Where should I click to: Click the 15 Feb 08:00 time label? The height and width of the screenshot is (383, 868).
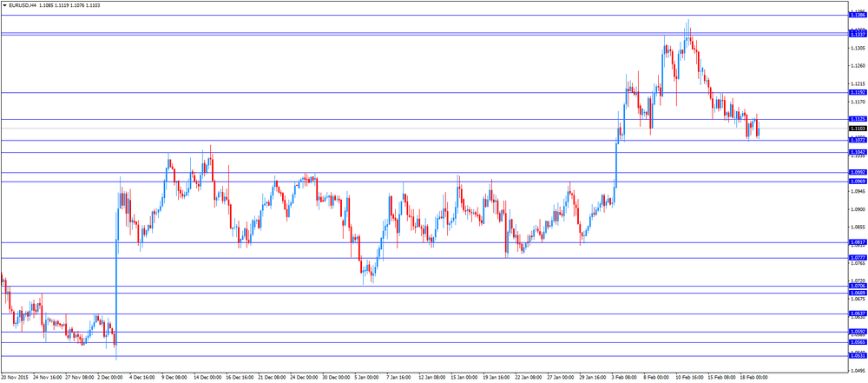click(x=723, y=377)
